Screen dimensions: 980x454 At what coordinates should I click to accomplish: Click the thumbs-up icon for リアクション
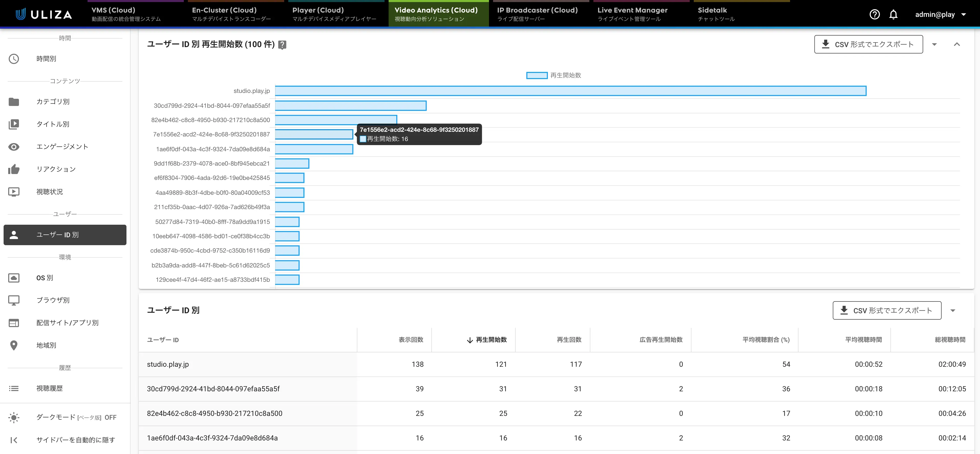click(x=14, y=169)
